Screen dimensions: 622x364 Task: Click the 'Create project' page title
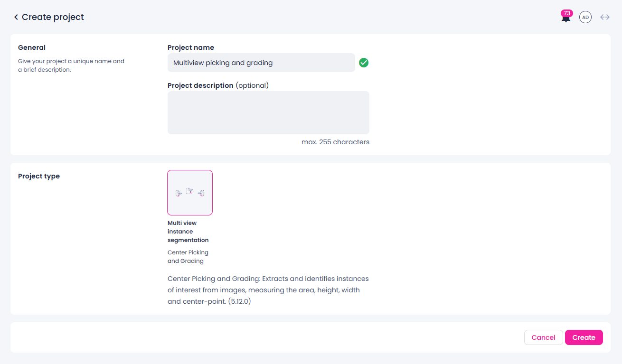[x=53, y=17]
